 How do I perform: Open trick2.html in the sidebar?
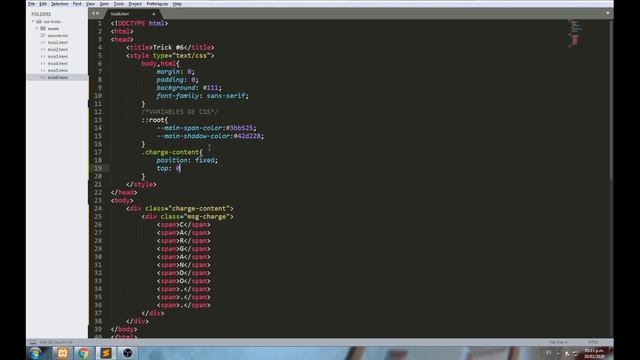[58, 49]
